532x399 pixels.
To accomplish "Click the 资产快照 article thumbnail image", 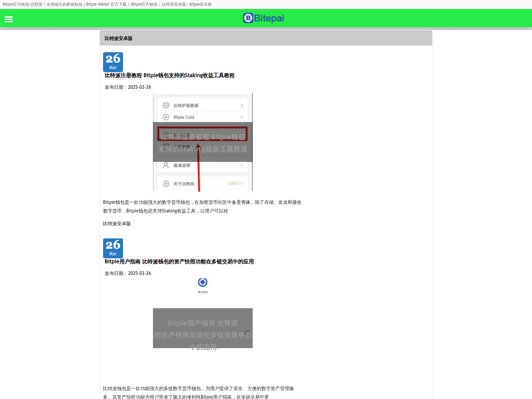I will tap(203, 328).
